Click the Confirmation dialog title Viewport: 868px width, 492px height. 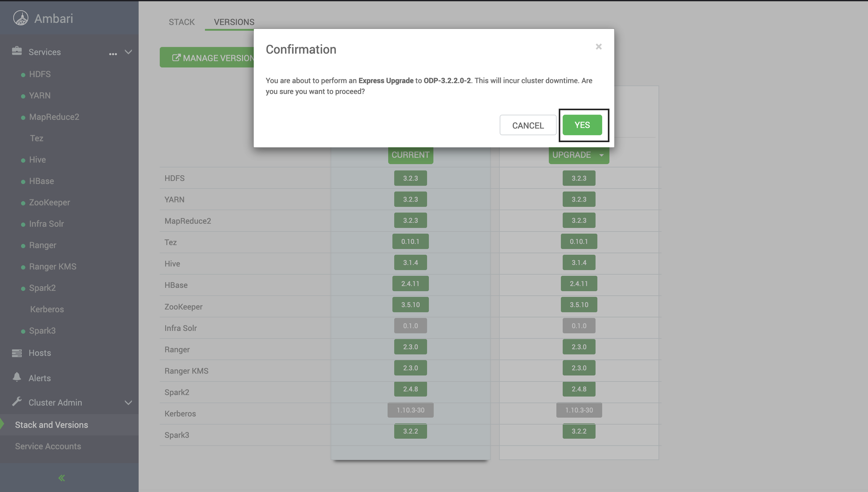301,49
